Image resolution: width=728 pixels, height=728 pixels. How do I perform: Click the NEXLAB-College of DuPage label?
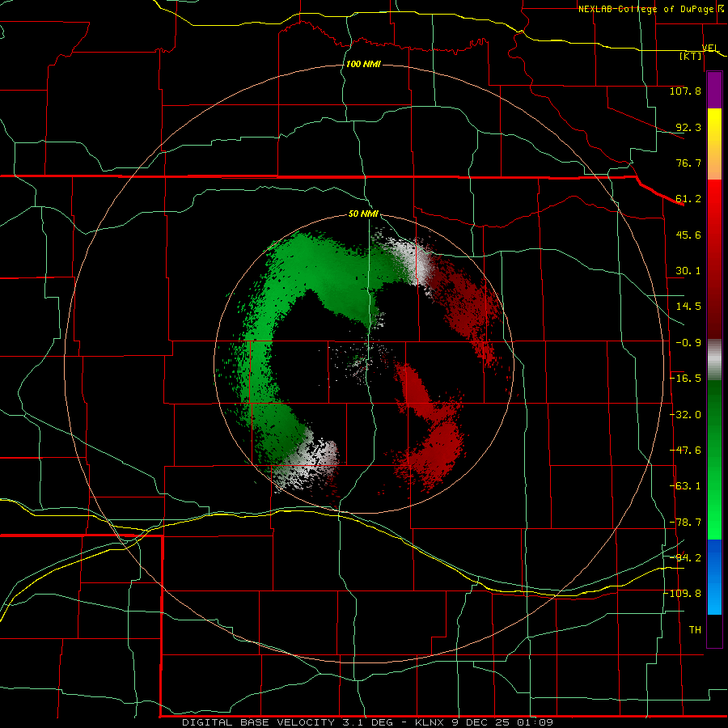645,9
